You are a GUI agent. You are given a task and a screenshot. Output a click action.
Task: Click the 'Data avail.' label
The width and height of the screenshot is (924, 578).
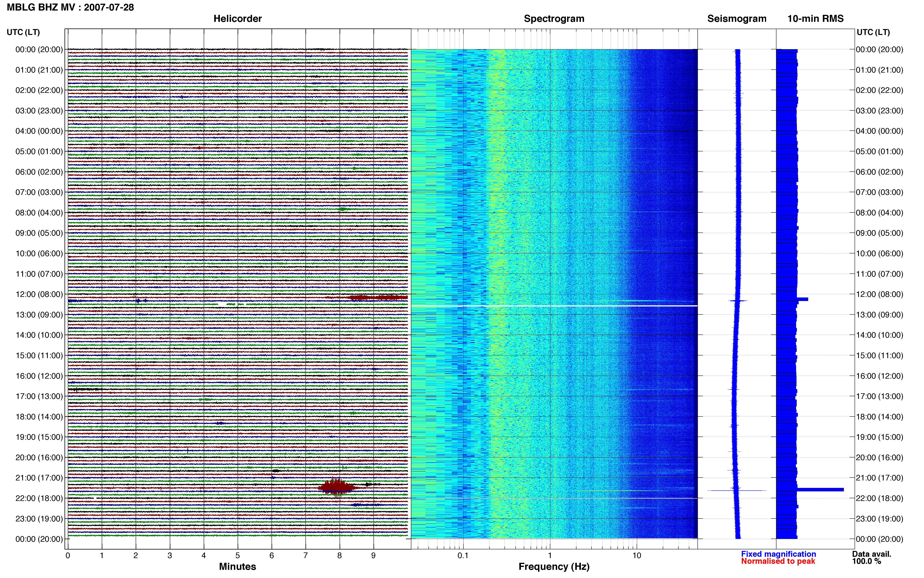(x=872, y=554)
